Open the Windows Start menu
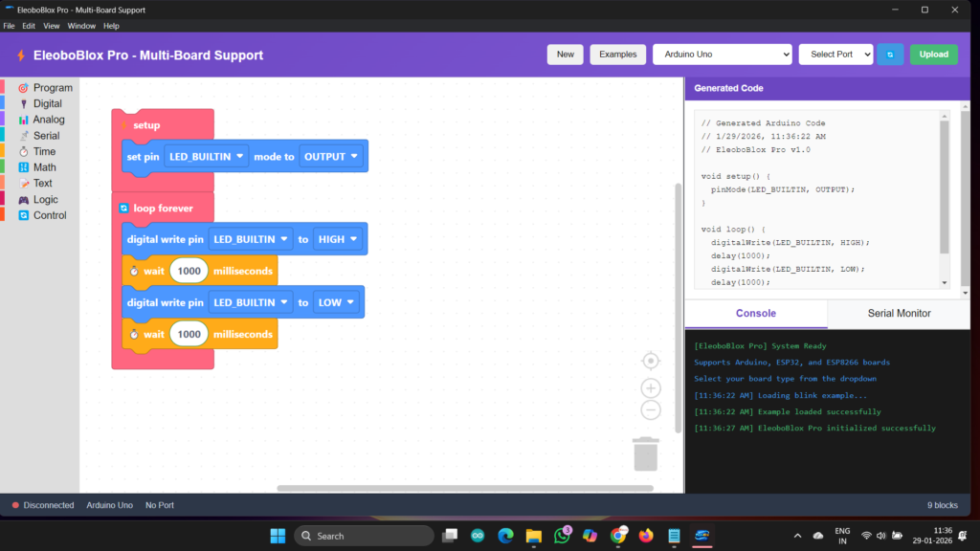Viewport: 980px width, 551px height. pyautogui.click(x=278, y=536)
